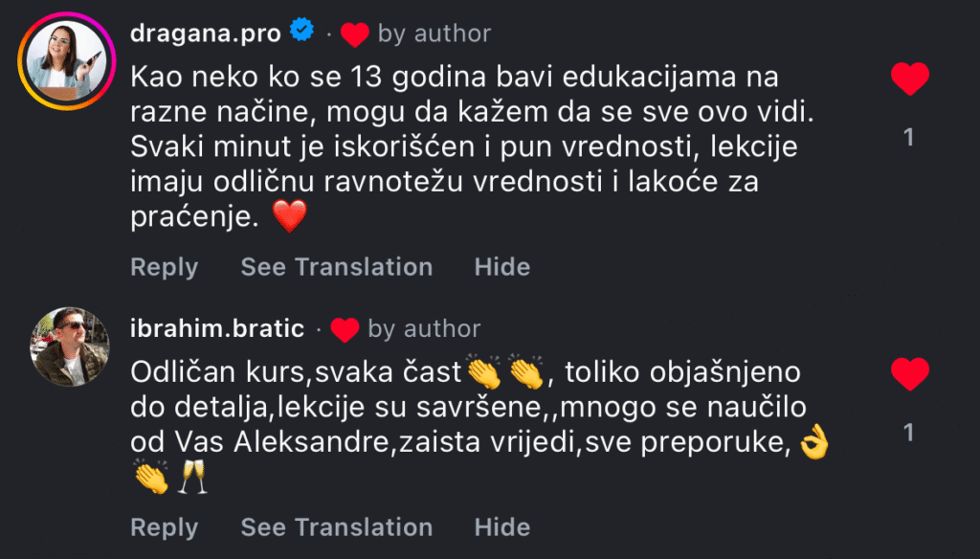The image size is (980, 559).
Task: Click the like count under dragana's heart
Action: pyautogui.click(x=909, y=136)
